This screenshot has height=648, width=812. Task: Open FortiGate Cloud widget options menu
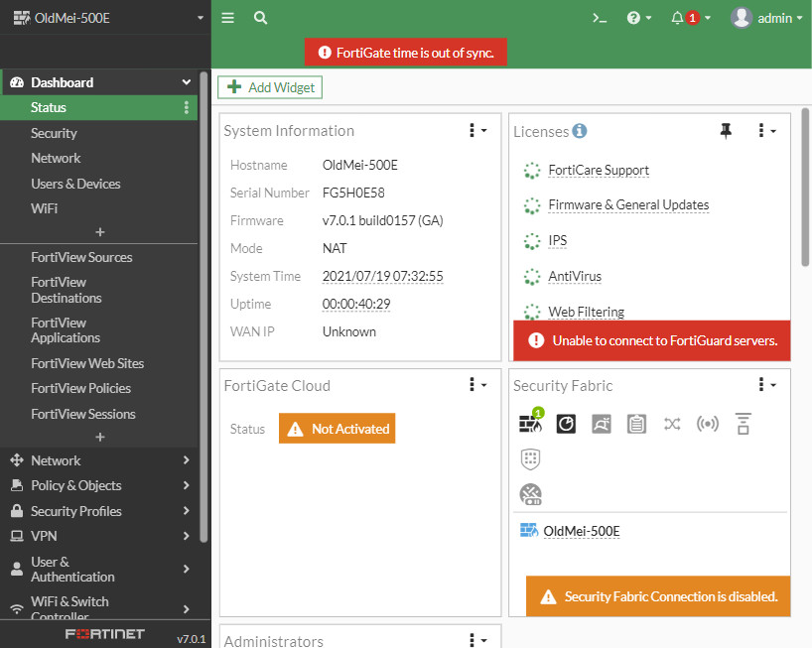tap(477, 385)
